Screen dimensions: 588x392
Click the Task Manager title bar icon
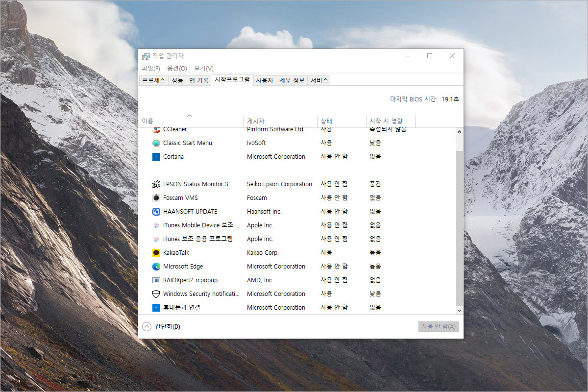(146, 56)
